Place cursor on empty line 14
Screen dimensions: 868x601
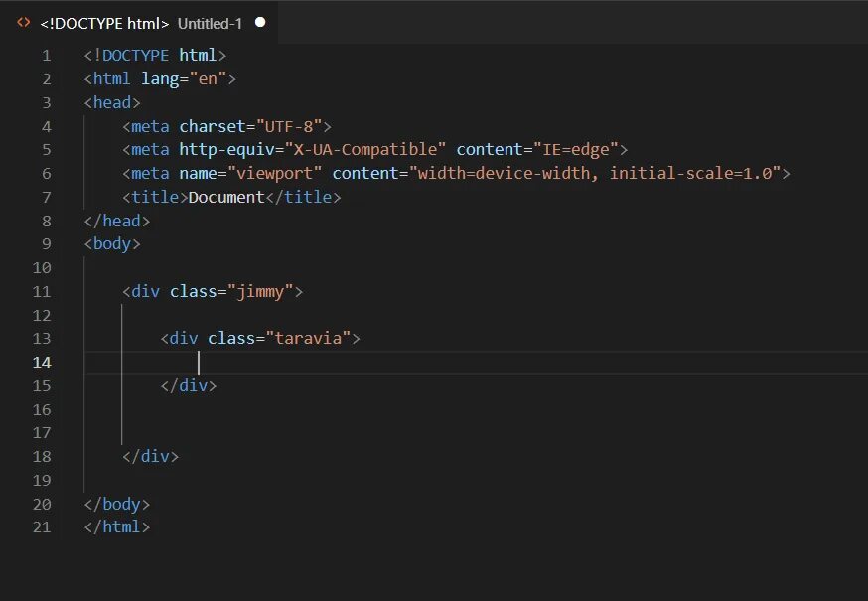pos(476,363)
